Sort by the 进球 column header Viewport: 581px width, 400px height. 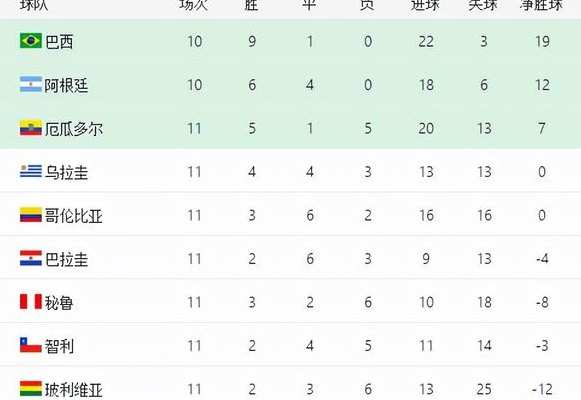pos(425,5)
